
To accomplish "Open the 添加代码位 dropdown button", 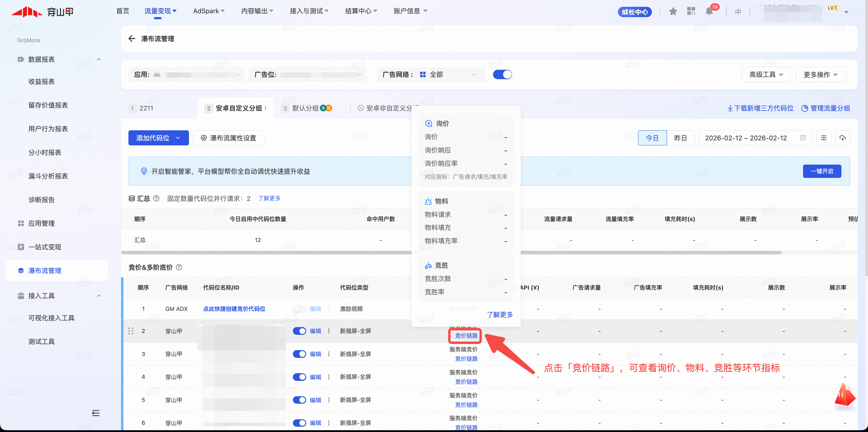I will pyautogui.click(x=158, y=138).
